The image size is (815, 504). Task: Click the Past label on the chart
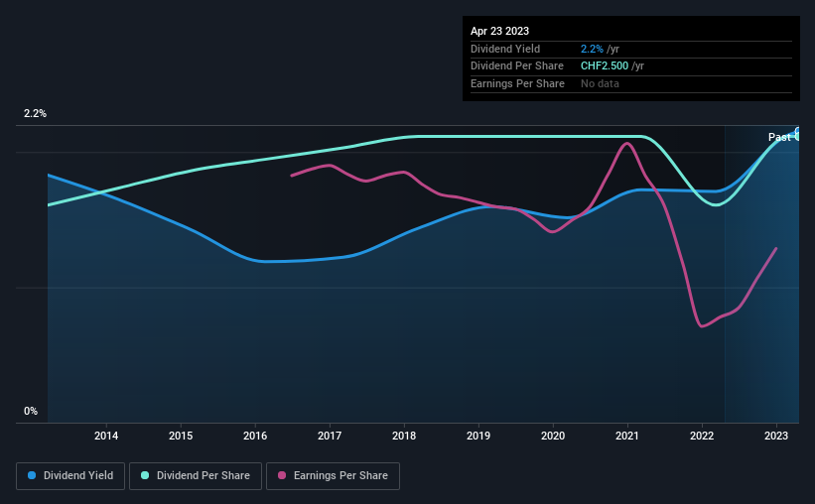pos(779,137)
